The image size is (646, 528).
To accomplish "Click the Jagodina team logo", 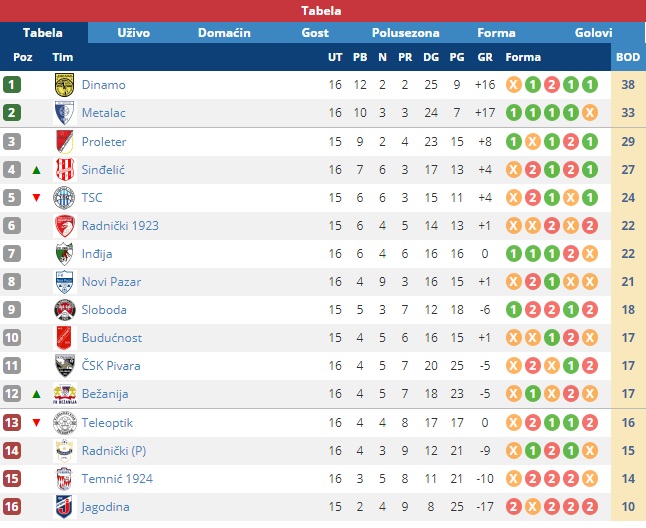I will point(65,507).
